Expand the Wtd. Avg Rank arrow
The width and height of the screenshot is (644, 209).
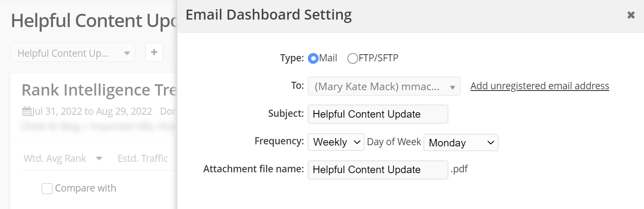[x=99, y=159]
